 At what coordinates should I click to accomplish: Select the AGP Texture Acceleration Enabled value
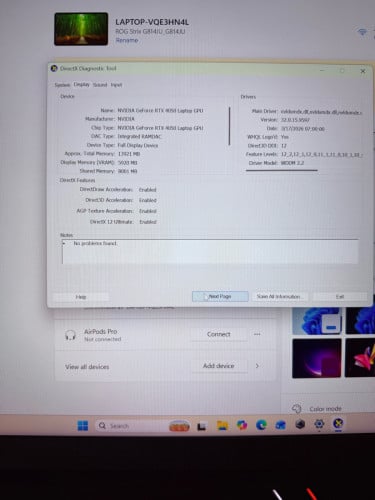pos(148,211)
